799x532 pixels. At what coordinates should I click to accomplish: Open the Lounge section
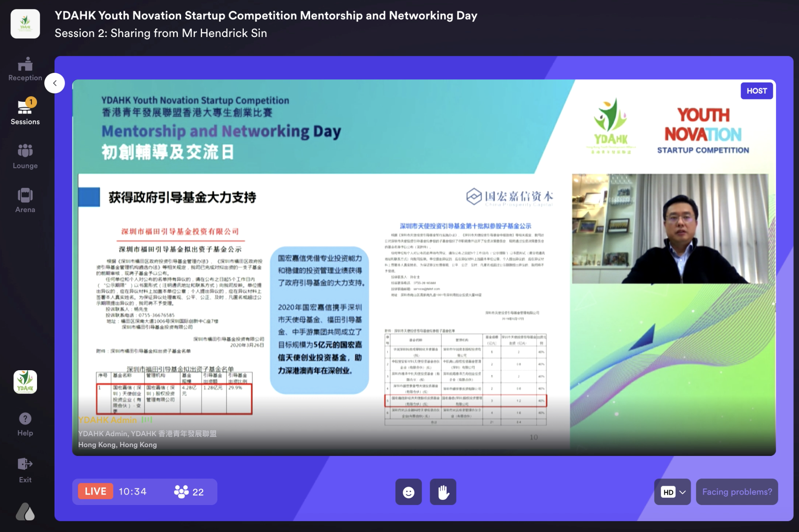(x=25, y=157)
